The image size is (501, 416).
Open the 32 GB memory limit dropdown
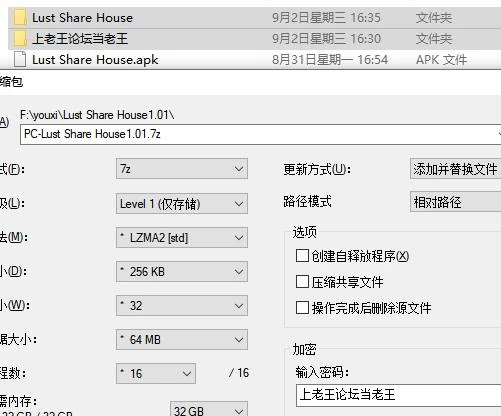click(209, 409)
